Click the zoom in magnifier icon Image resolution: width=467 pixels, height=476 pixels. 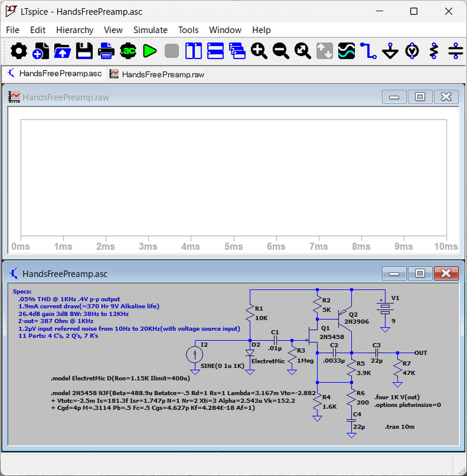tap(259, 51)
